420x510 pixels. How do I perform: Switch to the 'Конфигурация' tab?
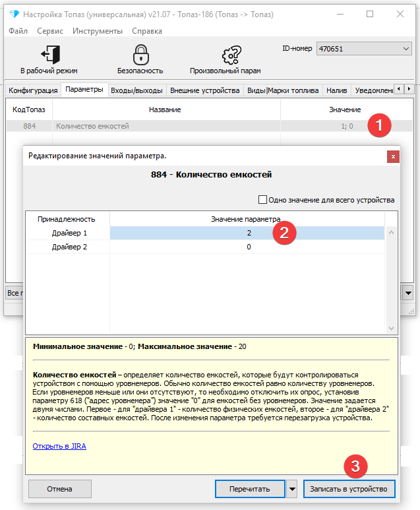pos(33,90)
